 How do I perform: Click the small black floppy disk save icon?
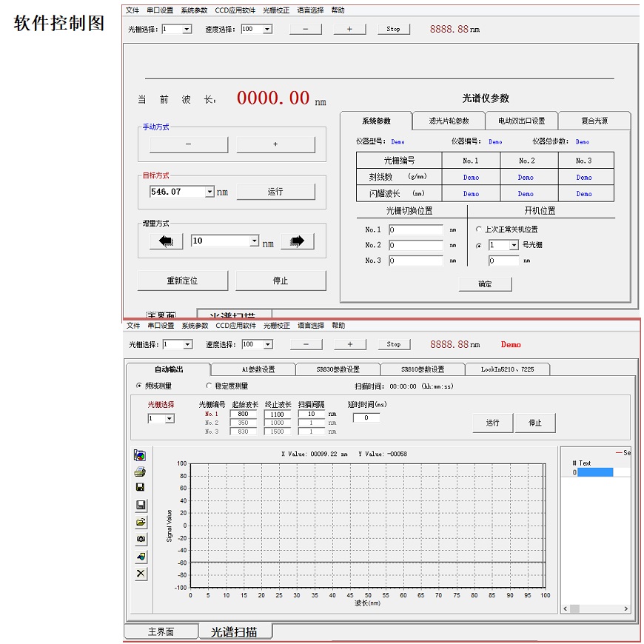(141, 487)
